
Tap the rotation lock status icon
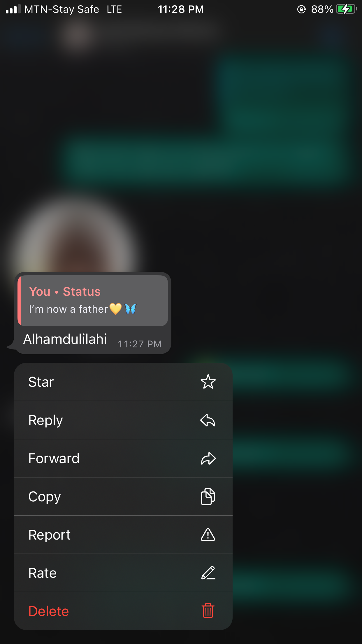tap(302, 9)
